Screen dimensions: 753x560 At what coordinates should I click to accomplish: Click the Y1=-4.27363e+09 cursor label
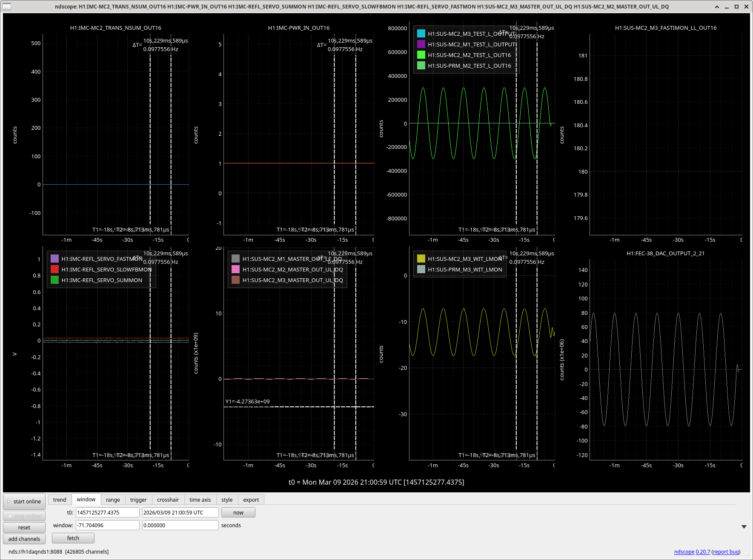247,402
